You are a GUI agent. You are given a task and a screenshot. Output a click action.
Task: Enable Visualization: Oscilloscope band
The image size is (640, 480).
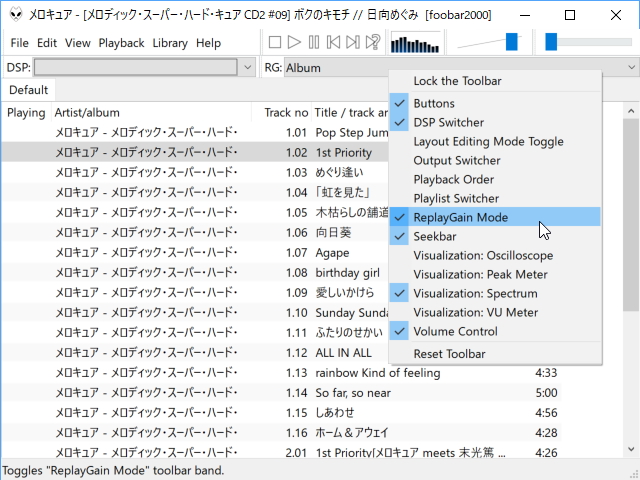[495, 255]
